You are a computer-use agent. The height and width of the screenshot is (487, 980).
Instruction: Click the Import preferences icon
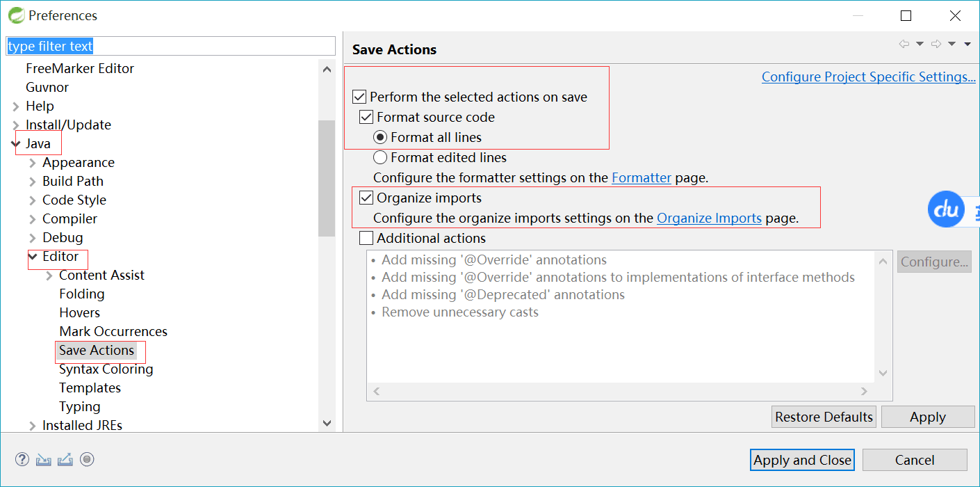(44, 459)
